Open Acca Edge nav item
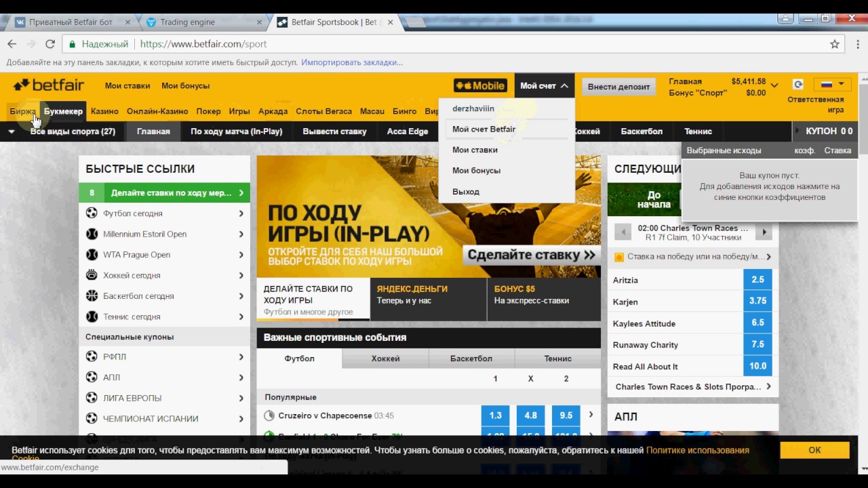The image size is (868, 488). pyautogui.click(x=408, y=131)
